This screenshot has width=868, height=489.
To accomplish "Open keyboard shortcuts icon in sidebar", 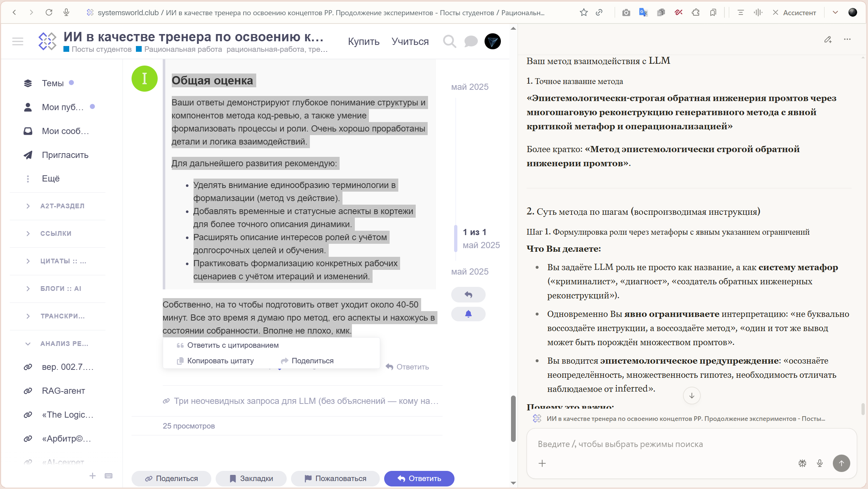I will pyautogui.click(x=108, y=476).
